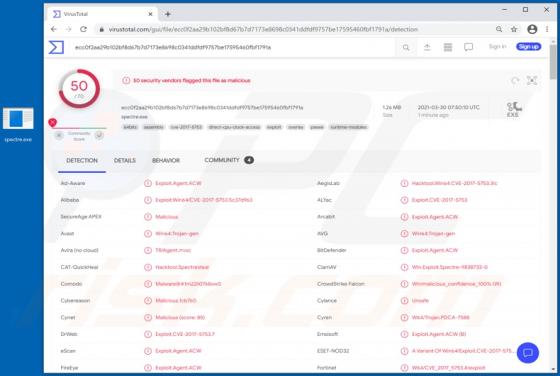The image size is (560, 376).
Task: Click the page vertical scrollbar thumb
Action: 553,62
